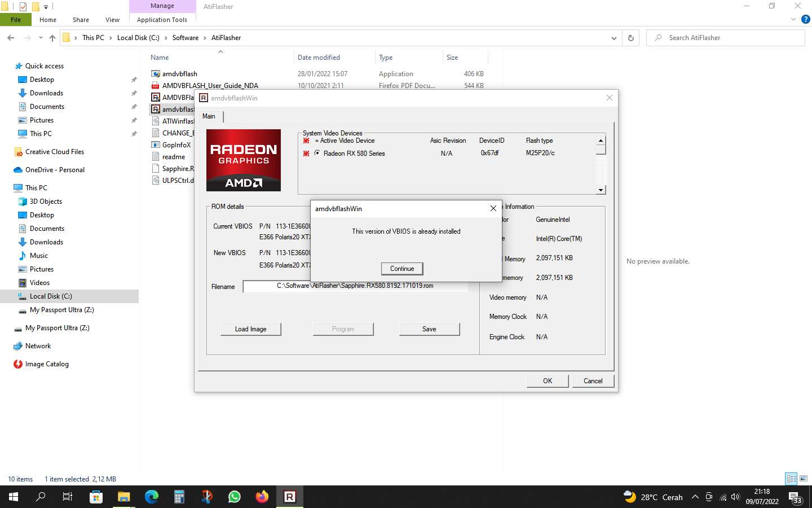The height and width of the screenshot is (508, 812).
Task: Refresh the AtiFlasher folder
Action: 631,38
